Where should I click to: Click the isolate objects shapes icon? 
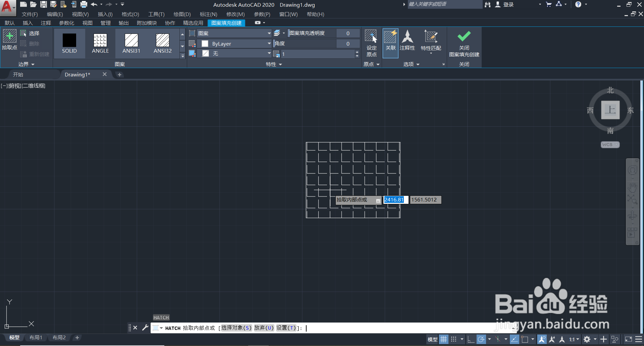pos(615,339)
